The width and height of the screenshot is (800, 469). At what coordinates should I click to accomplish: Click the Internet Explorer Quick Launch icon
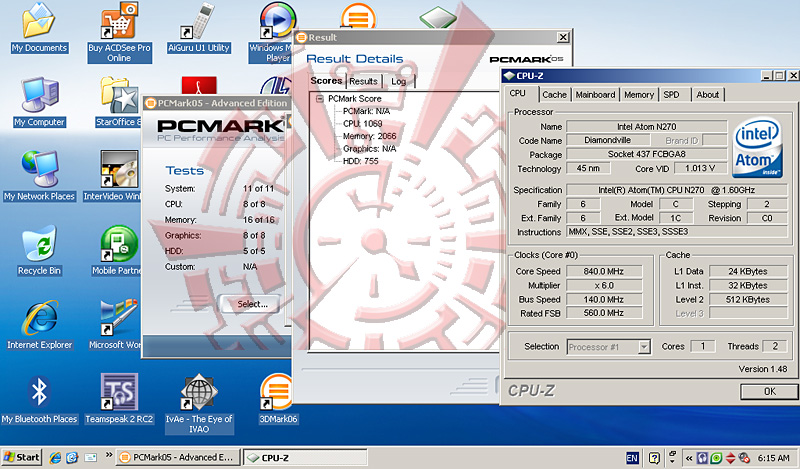55,458
